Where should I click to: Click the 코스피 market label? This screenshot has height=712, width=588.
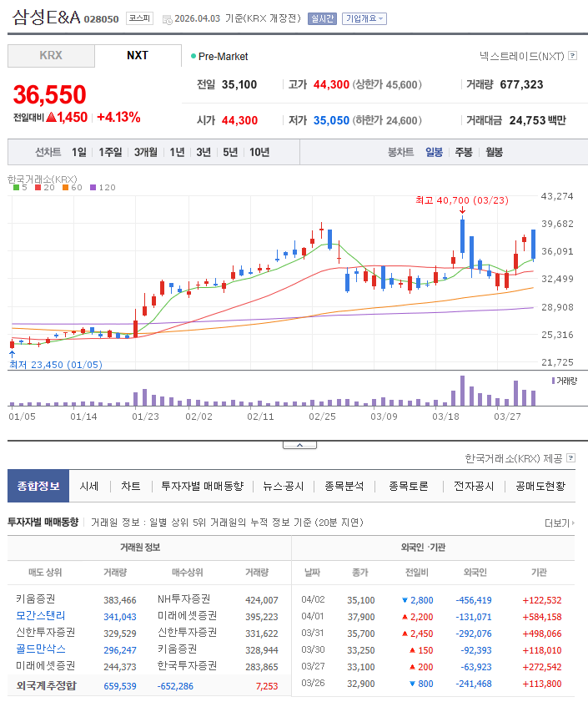[139, 18]
